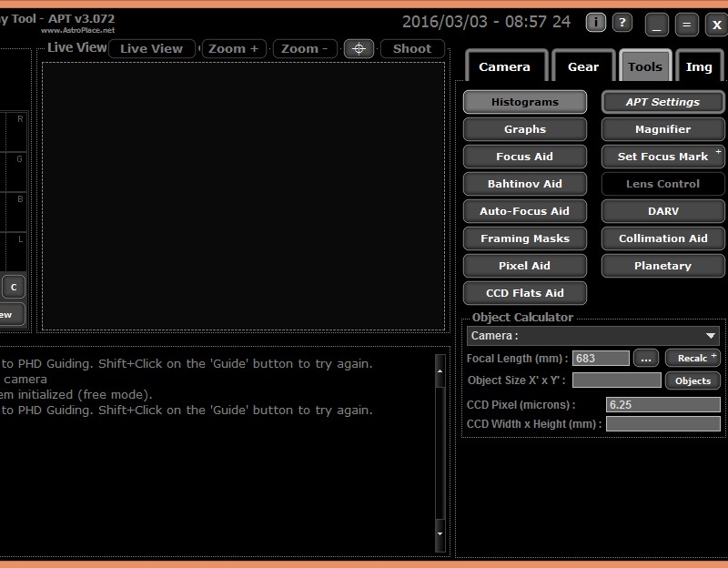Click the ellipsis button beside Focal Length
Image resolution: width=728 pixels, height=568 pixels.
click(x=646, y=358)
